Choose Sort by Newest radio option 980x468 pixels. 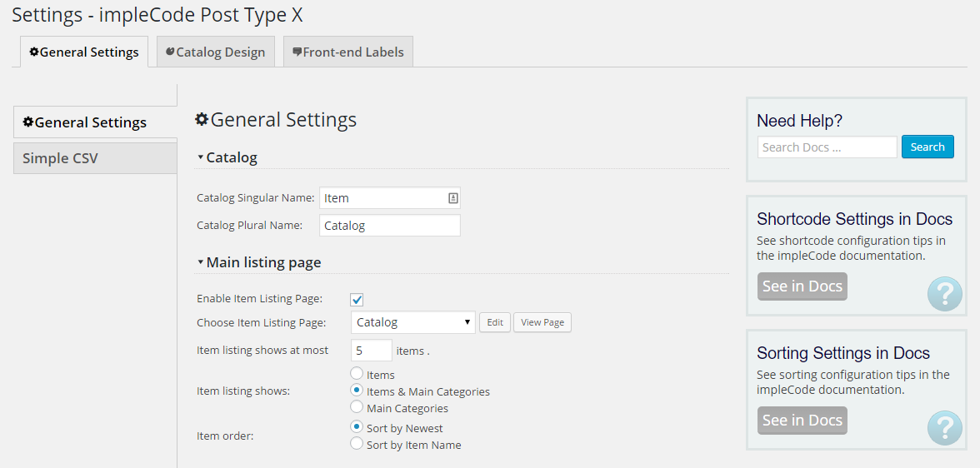[x=357, y=427]
